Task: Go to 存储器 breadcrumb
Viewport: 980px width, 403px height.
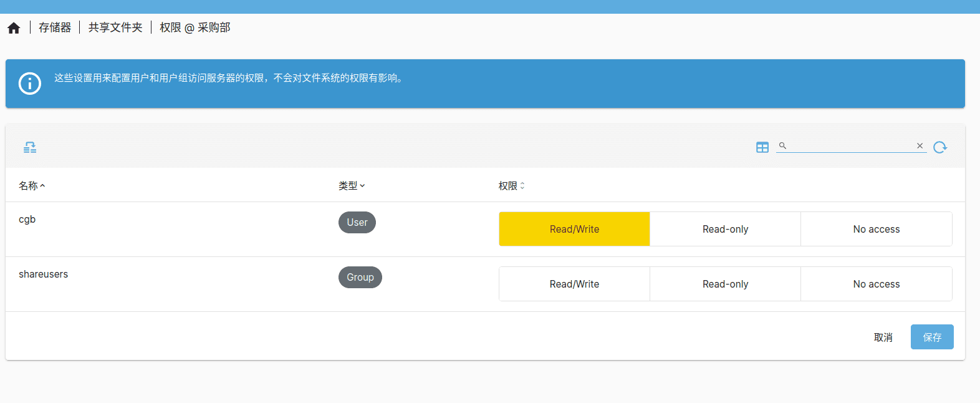Action: (x=55, y=28)
